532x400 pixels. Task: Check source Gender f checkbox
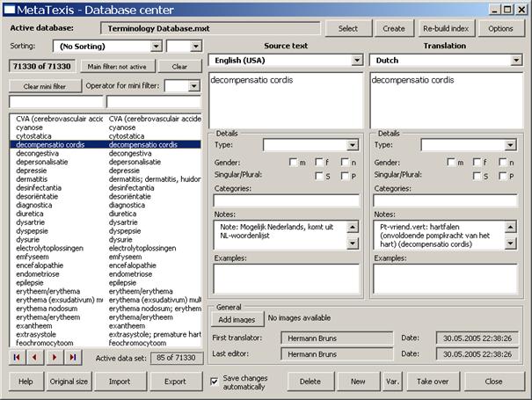coord(319,162)
